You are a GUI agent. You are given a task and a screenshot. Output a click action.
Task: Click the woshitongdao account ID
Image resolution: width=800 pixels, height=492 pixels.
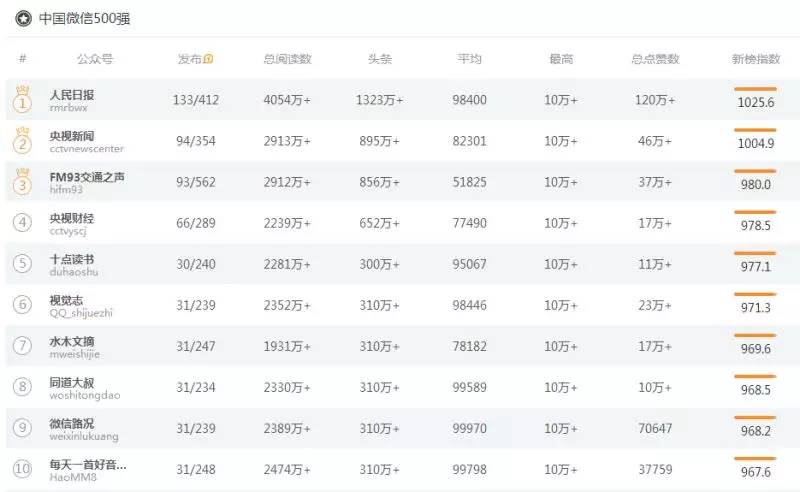[85, 396]
